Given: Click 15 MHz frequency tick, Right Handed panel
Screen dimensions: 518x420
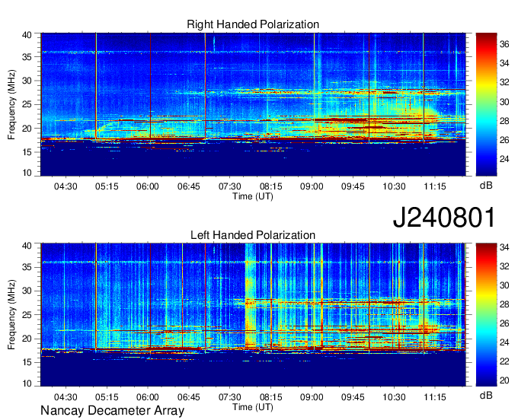Looking at the screenshot, I should (x=27, y=152).
